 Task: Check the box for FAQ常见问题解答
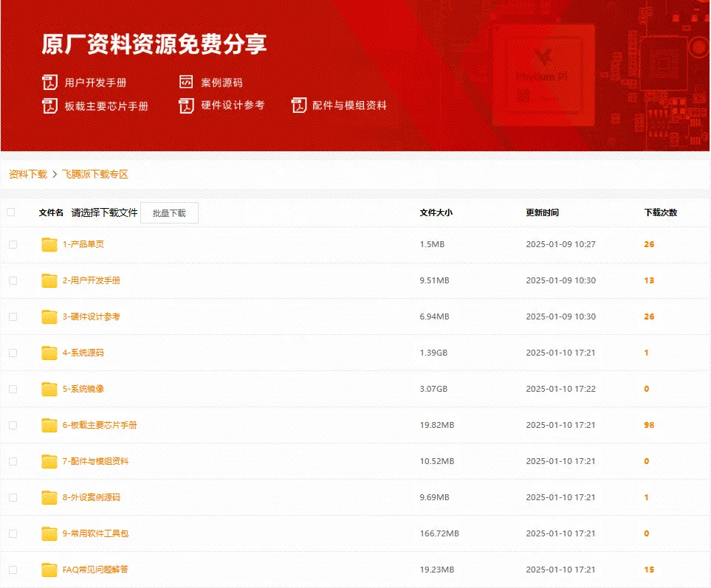tap(13, 570)
